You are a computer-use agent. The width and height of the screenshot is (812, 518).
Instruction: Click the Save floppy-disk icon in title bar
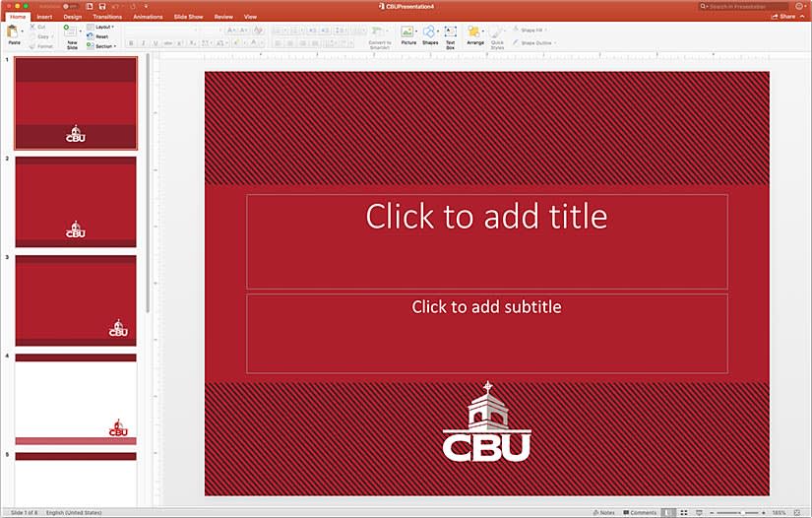point(102,6)
